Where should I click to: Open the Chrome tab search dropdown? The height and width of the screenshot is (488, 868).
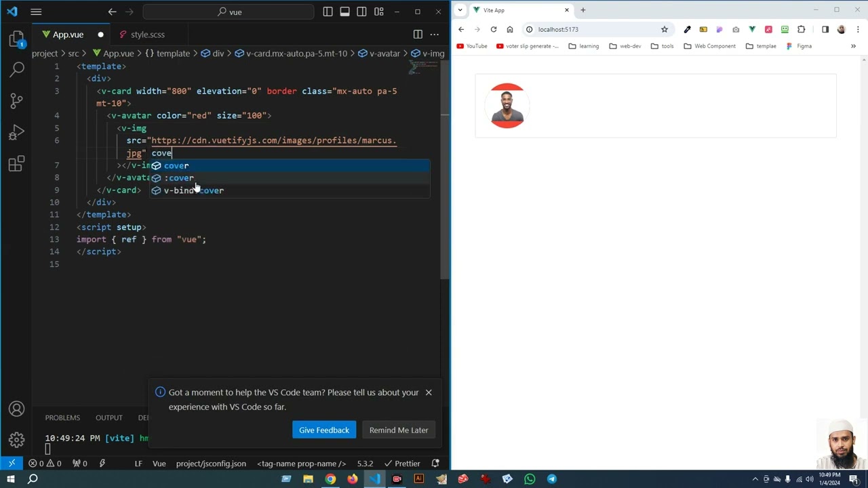[x=460, y=10]
